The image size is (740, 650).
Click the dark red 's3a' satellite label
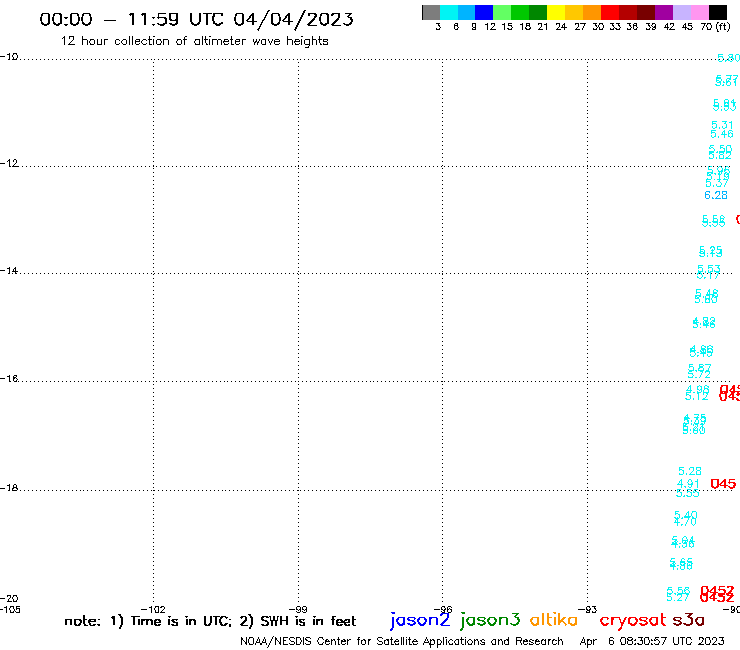click(x=688, y=620)
